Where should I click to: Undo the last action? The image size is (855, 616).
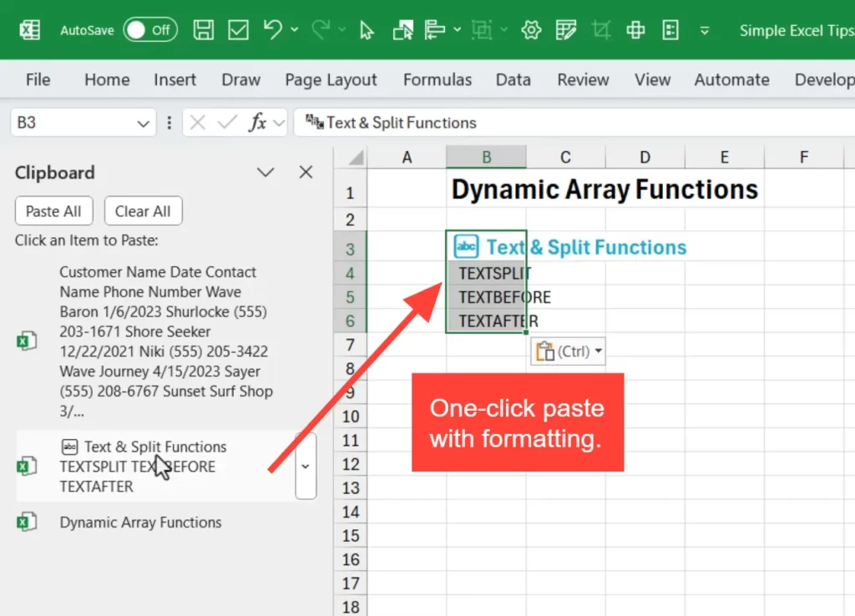pyautogui.click(x=273, y=30)
